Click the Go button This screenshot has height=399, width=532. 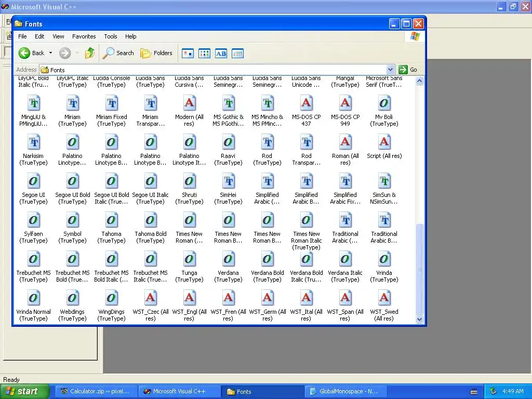click(x=408, y=70)
